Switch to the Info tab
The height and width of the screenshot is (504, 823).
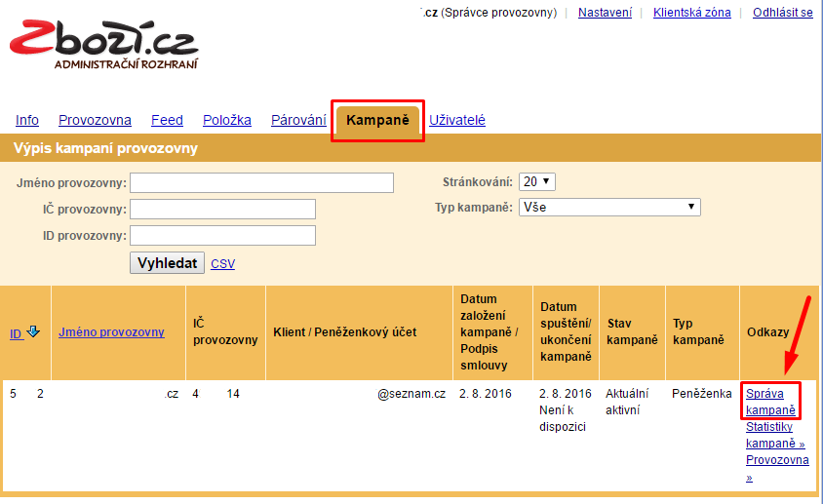27,120
